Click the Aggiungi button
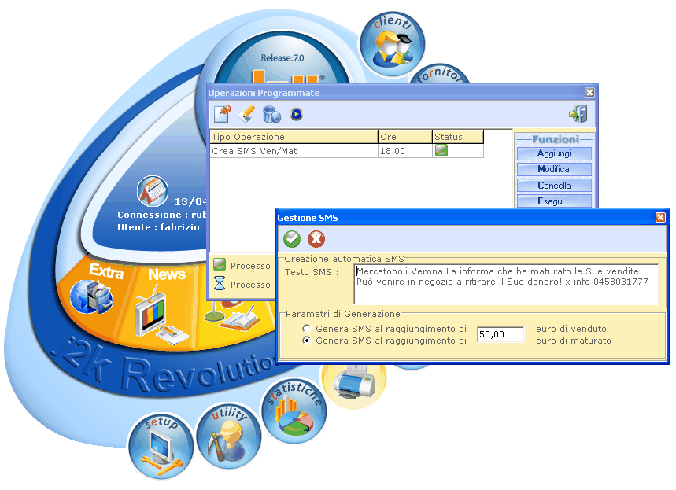This screenshot has height=490, width=676. 554,153
